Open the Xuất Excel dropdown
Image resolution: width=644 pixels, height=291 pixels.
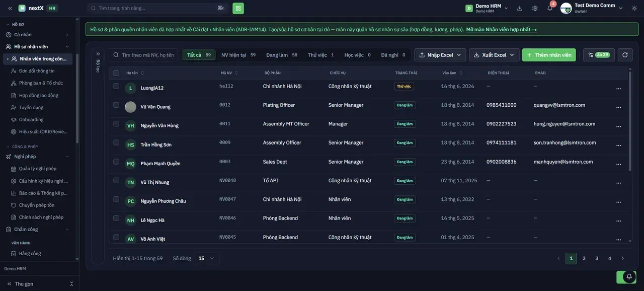pyautogui.click(x=494, y=55)
